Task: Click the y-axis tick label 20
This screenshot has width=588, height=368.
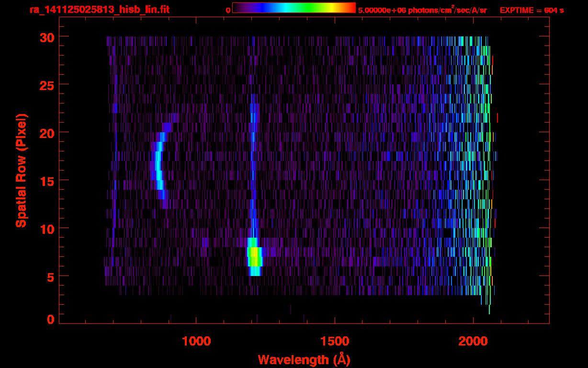Action: coord(46,133)
